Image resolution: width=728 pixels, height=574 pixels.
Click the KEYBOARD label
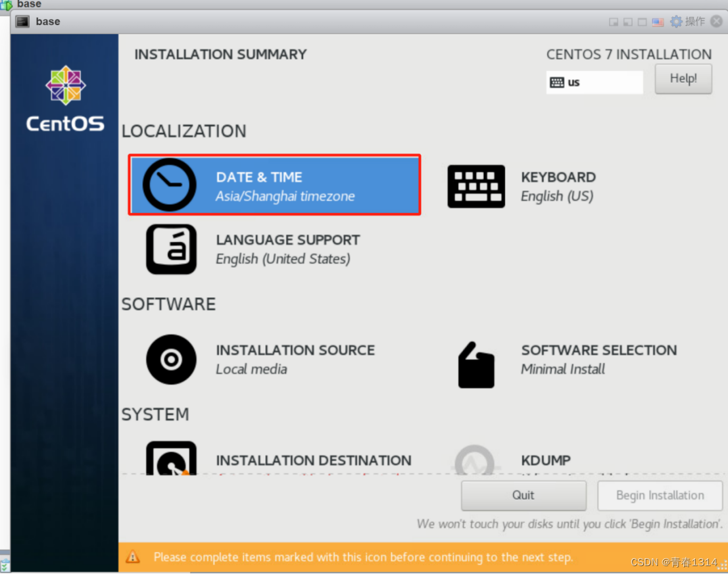[558, 178]
